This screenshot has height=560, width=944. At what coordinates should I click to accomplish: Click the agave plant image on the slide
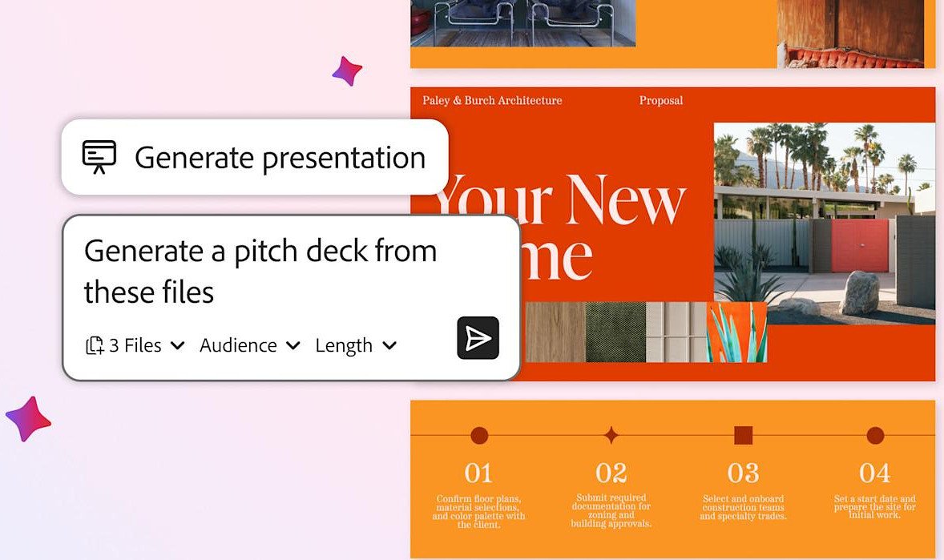click(736, 332)
